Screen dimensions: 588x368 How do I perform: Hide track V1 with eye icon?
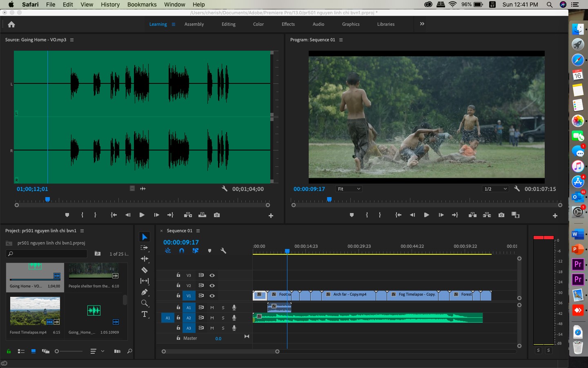(212, 296)
